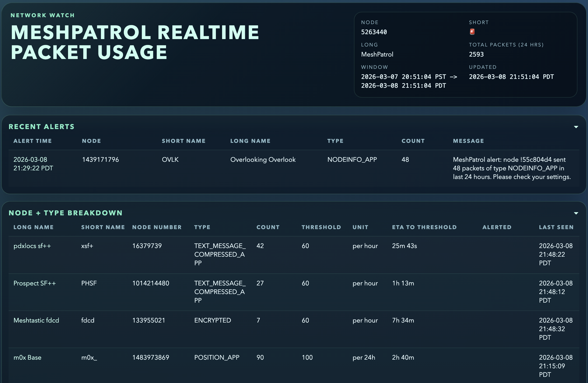Click the count 27 for Prospect SF++
Image resolution: width=588 pixels, height=383 pixels.
click(x=260, y=283)
